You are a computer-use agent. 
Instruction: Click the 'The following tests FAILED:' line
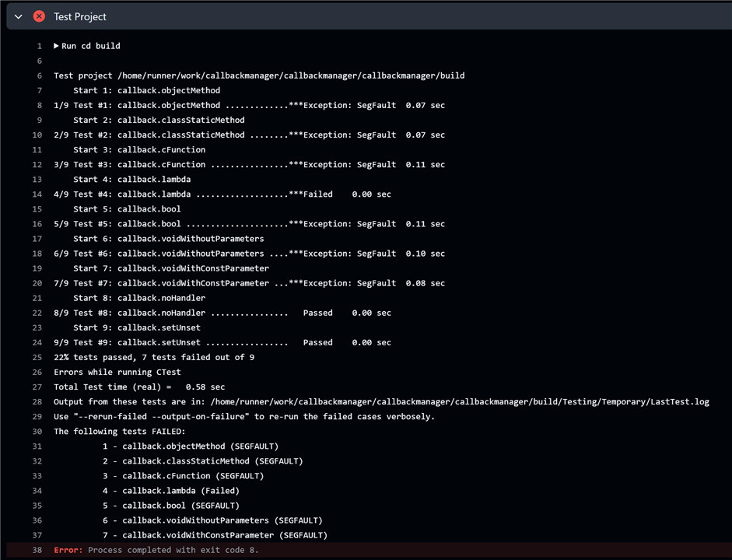coord(119,432)
